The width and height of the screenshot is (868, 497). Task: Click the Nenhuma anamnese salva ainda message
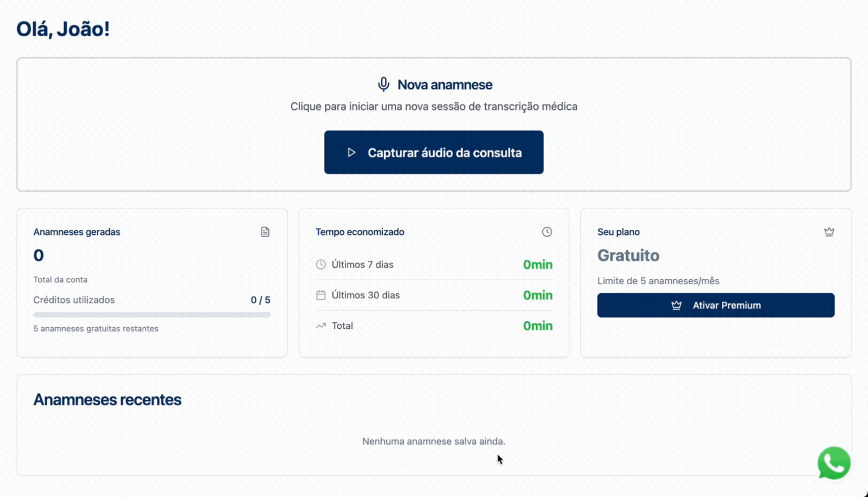[434, 441]
